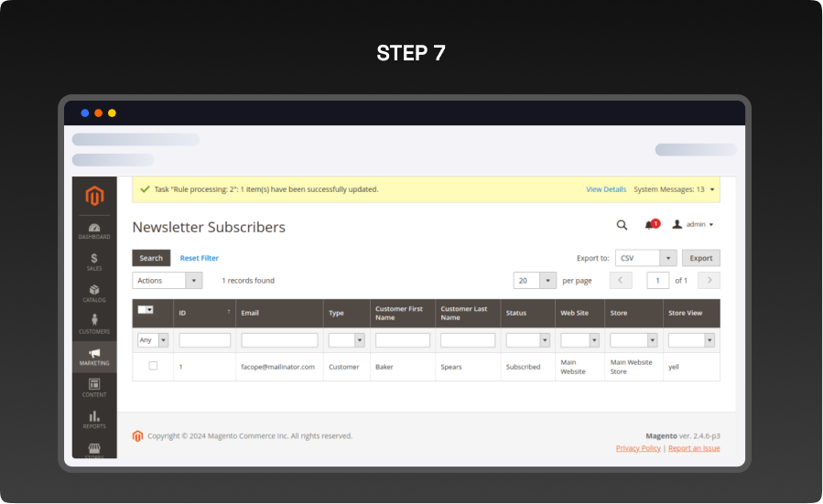This screenshot has height=504, width=823.
Task: Open the Catalog sidebar menu
Action: [94, 294]
